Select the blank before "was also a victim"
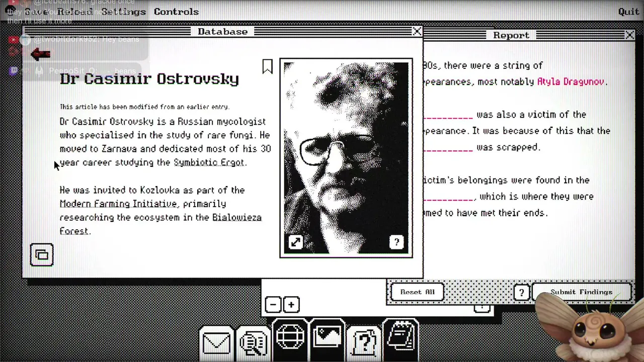The height and width of the screenshot is (362, 644). pyautogui.click(x=448, y=115)
